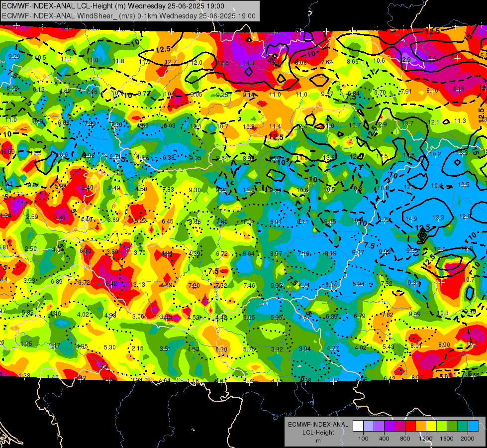Click the wind shear value "12.7"

pos(171,63)
